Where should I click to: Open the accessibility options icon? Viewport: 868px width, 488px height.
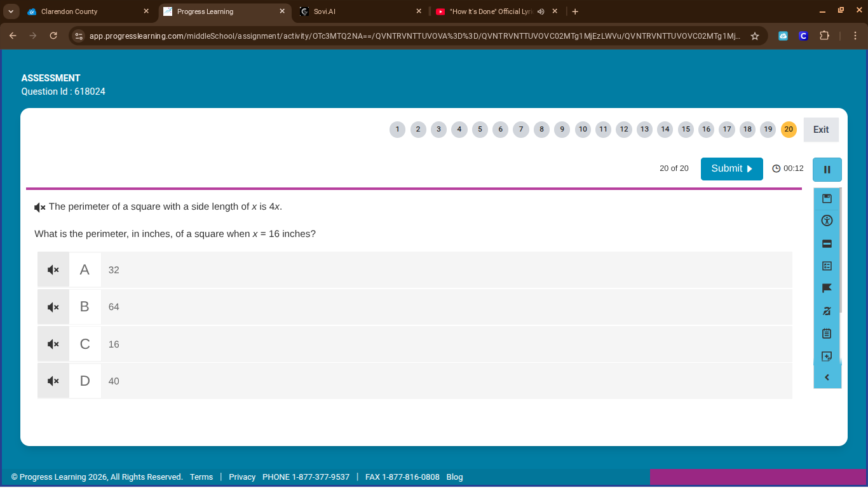point(827,221)
